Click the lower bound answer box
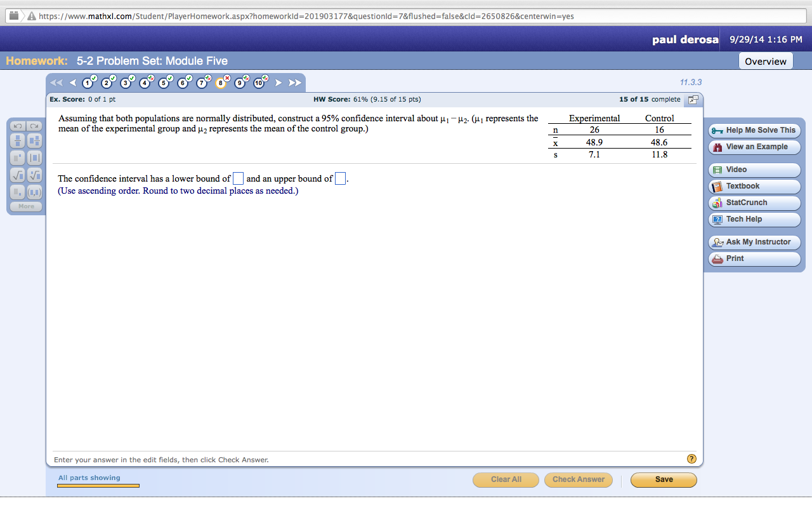812x508 pixels. [238, 178]
